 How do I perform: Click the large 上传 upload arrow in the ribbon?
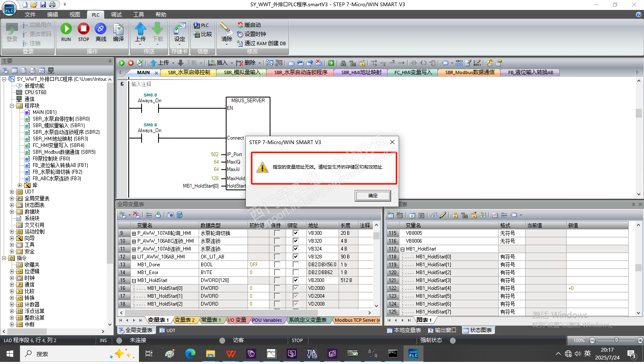[140, 29]
